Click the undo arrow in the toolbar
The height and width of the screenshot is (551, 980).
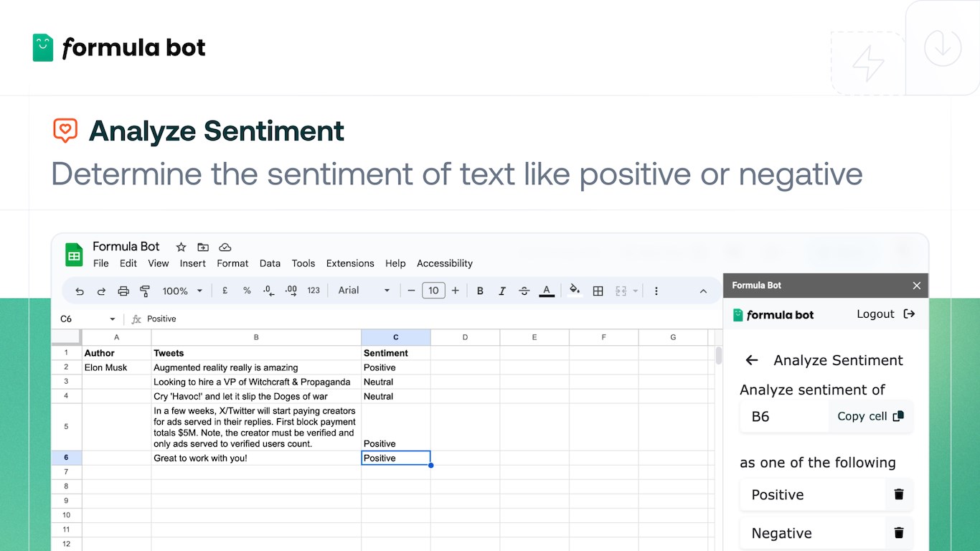[80, 291]
